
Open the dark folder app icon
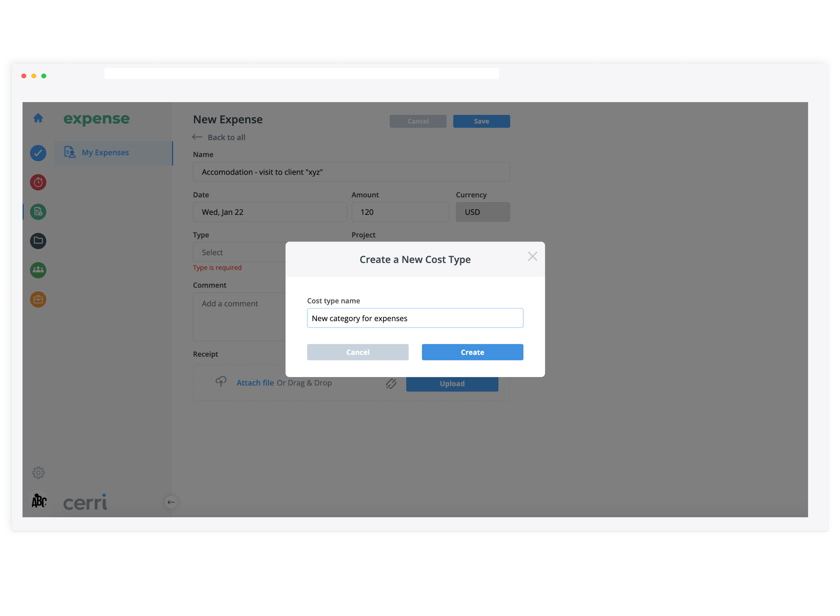click(x=38, y=241)
